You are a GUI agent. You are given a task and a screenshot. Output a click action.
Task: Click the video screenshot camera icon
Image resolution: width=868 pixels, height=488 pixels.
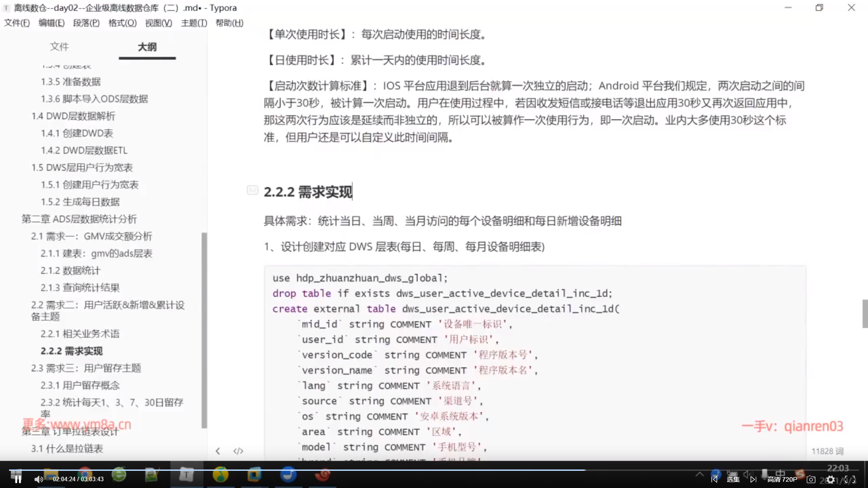[811, 479]
